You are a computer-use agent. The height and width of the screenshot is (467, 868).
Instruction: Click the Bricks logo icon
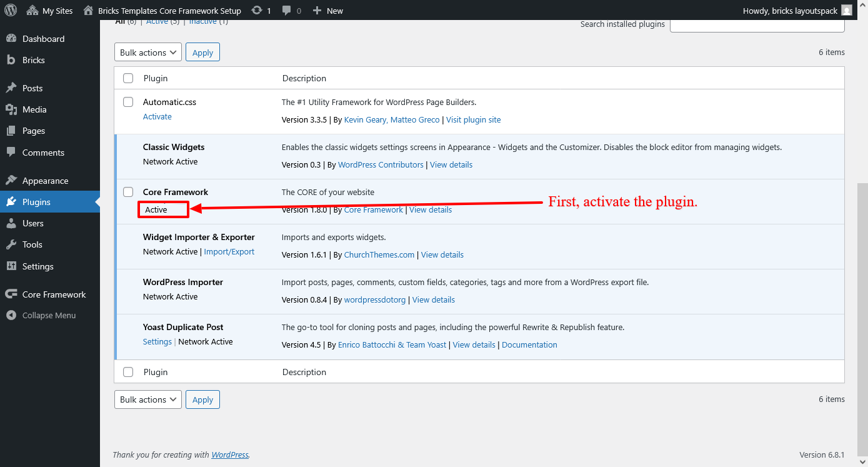coord(11,60)
